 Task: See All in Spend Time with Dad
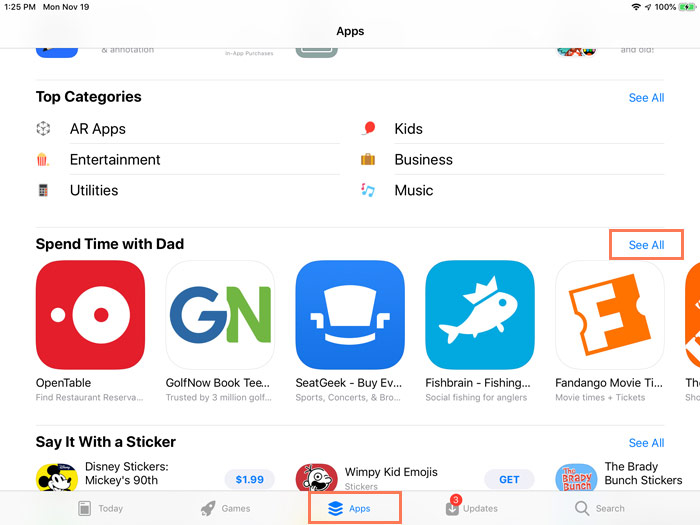[646, 245]
